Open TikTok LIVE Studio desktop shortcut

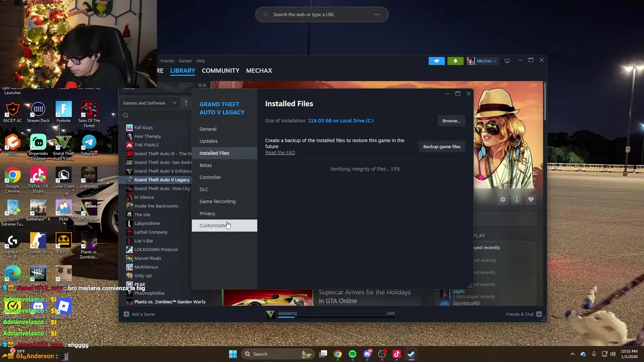[x=38, y=180]
